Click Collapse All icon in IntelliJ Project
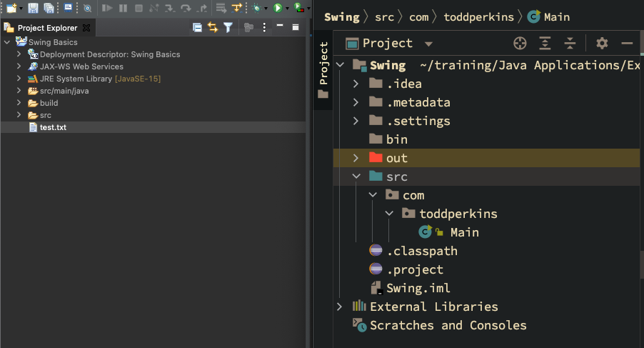This screenshot has width=644, height=348. click(x=570, y=43)
